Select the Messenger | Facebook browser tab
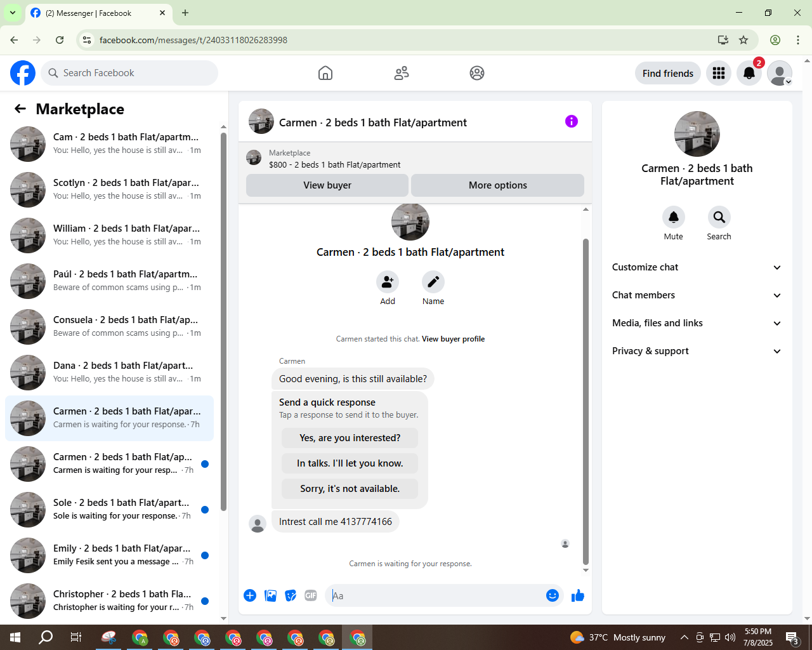 [98, 13]
